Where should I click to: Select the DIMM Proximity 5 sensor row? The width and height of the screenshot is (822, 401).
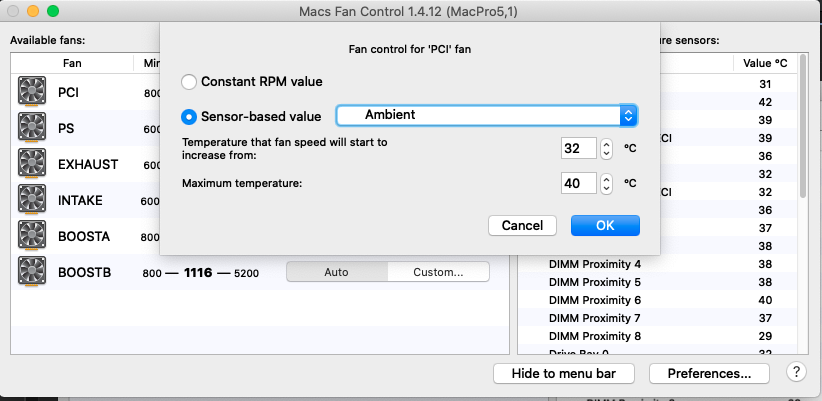click(658, 282)
